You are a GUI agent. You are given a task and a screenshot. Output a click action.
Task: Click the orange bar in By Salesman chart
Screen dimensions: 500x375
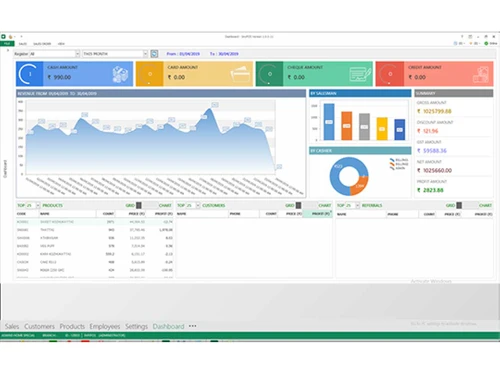click(x=347, y=126)
